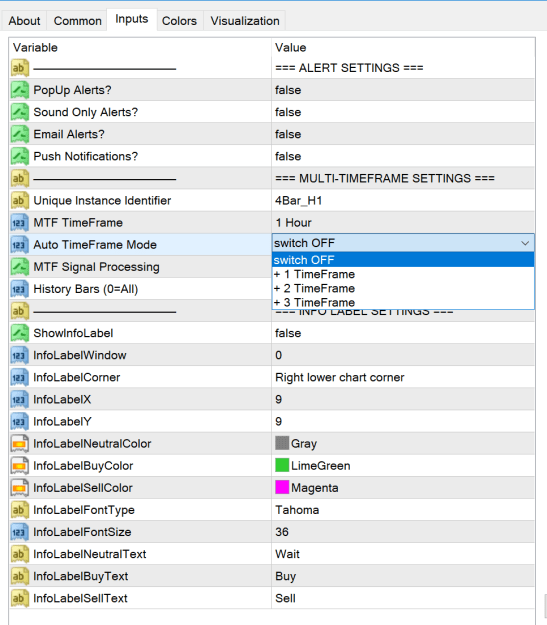
Task: Open the Visualization tab
Action: click(x=245, y=21)
